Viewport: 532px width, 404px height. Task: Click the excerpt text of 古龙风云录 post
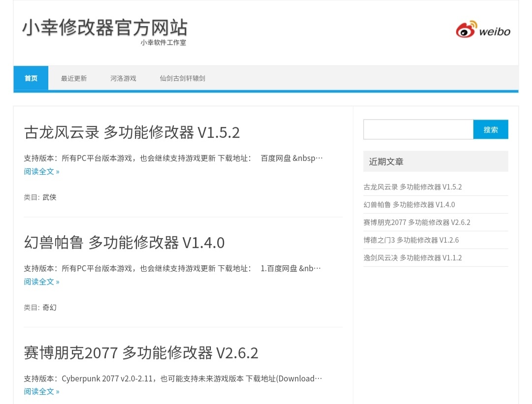tap(173, 158)
